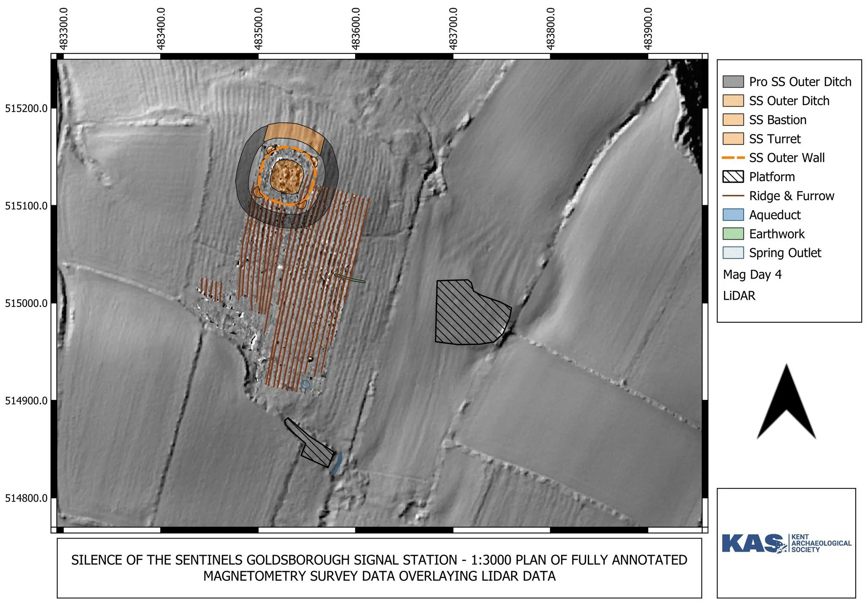This screenshot has width=868, height=614.
Task: Click the 515000.0 northing label
Action: point(26,304)
